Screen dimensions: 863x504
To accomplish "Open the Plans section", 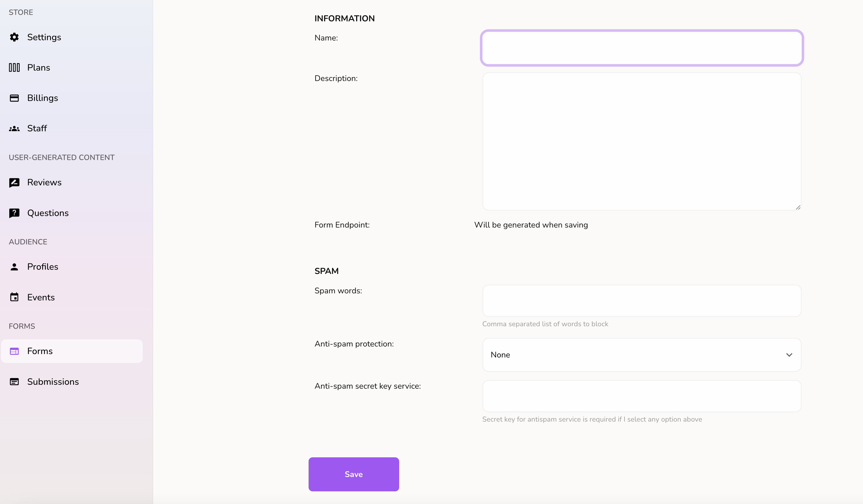I will [x=39, y=67].
